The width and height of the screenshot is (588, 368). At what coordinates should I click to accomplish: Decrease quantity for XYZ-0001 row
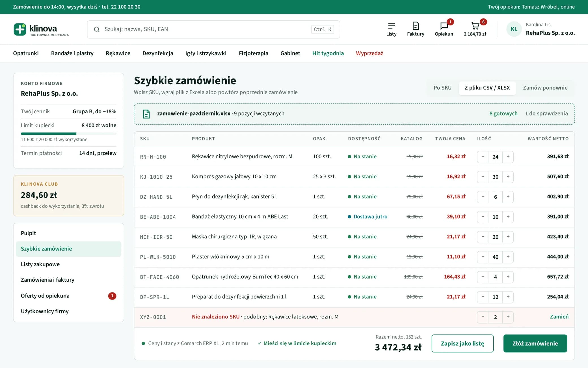(483, 317)
